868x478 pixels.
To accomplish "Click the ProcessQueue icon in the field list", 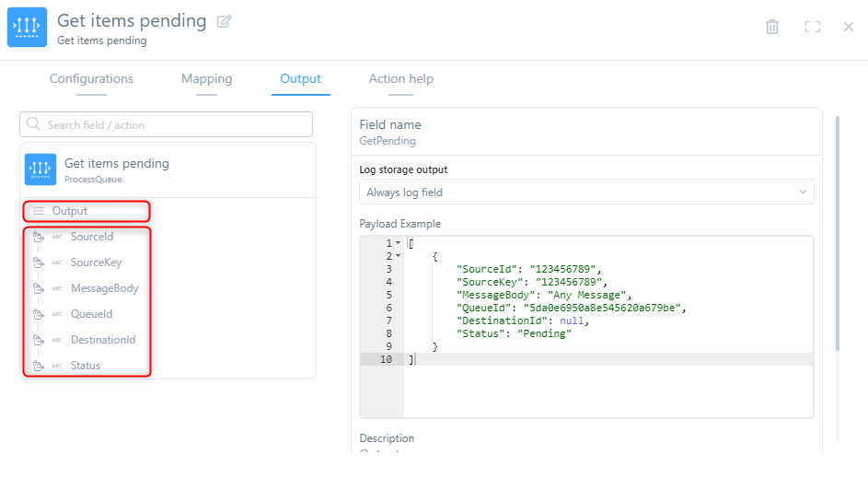I will click(x=41, y=169).
